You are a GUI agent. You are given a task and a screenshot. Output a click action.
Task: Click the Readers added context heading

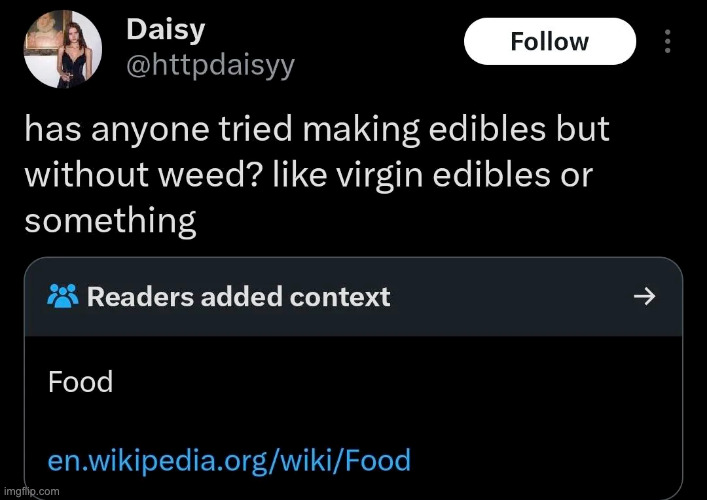coord(238,296)
